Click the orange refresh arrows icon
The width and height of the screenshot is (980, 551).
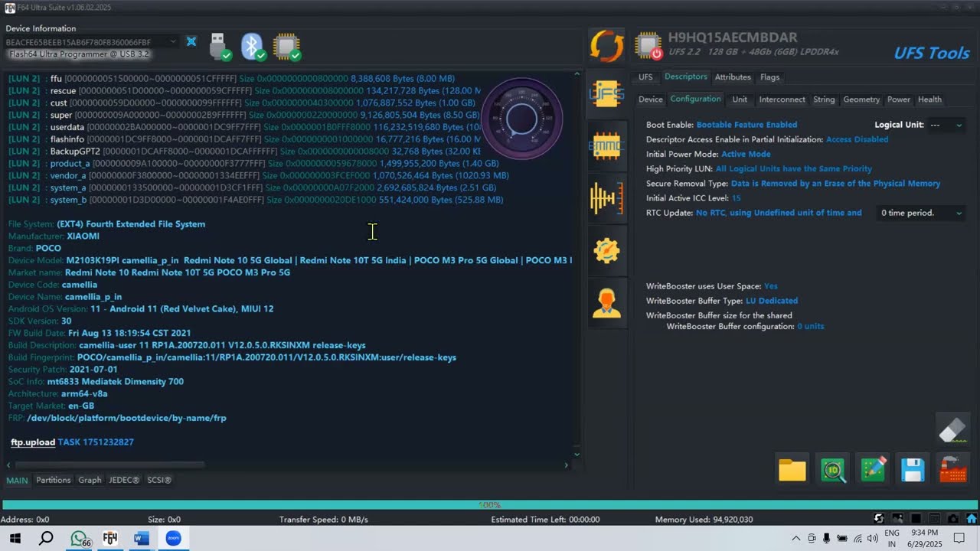(x=606, y=46)
